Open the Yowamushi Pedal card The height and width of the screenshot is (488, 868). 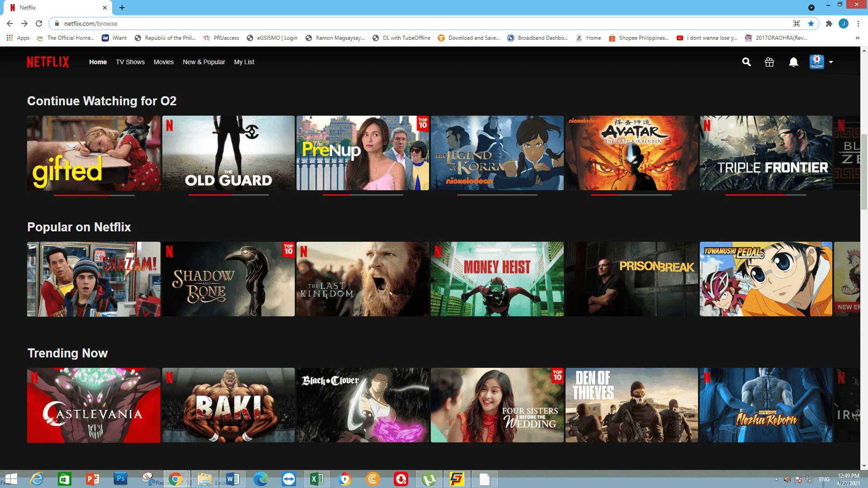(766, 279)
